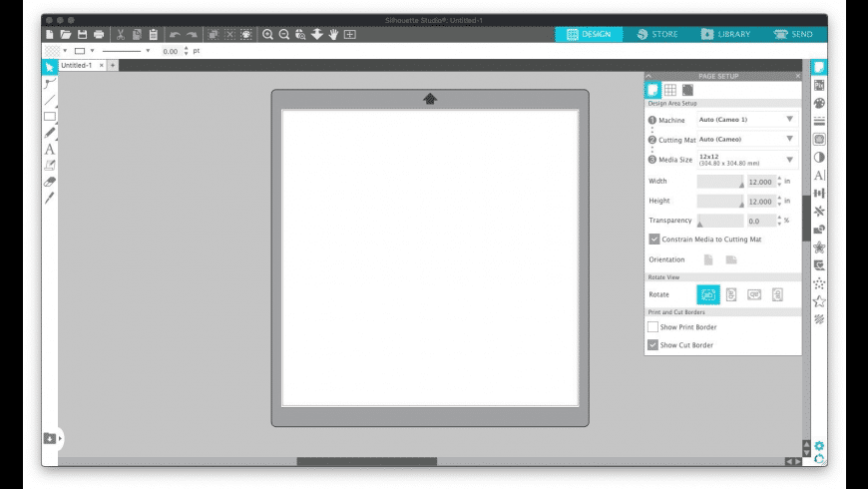Open the Fill color palette panel icon

click(819, 104)
